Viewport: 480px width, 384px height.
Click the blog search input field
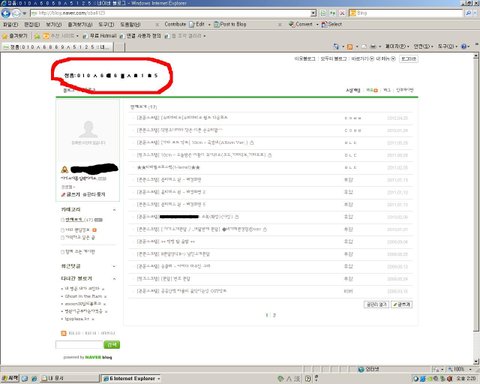click(x=79, y=345)
